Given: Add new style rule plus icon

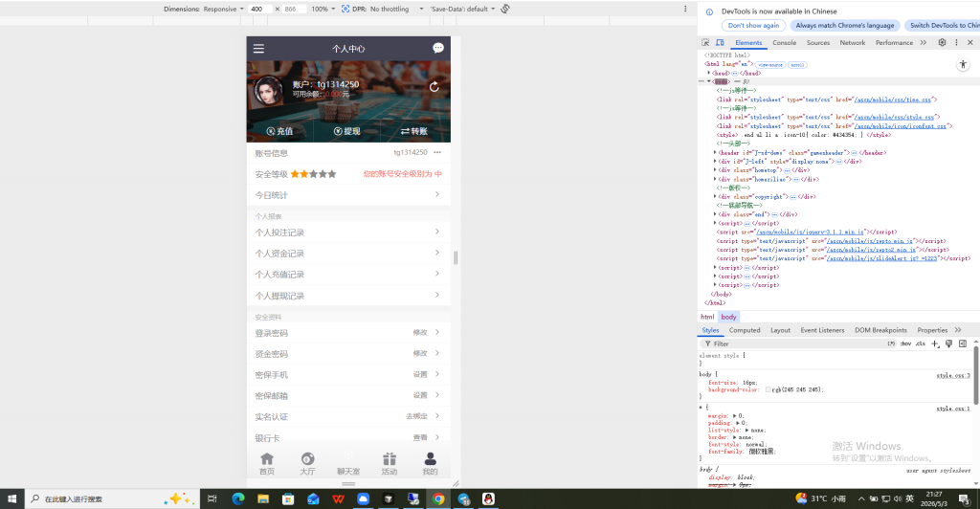Looking at the screenshot, I should (x=935, y=343).
